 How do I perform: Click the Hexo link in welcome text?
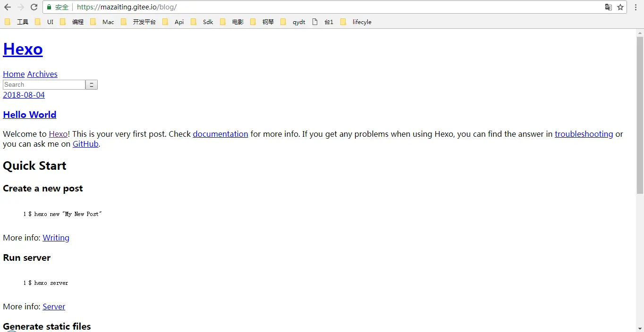click(58, 134)
